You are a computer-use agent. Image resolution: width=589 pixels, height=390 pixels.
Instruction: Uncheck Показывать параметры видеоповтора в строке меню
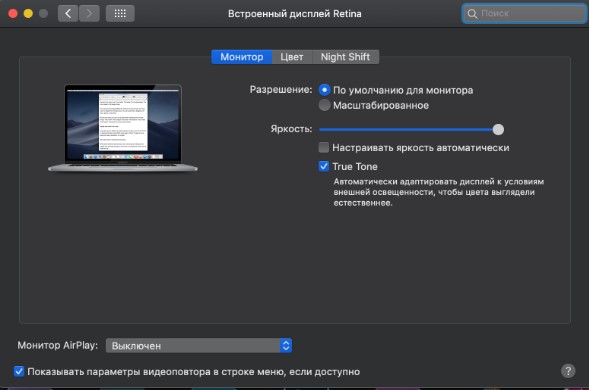(x=19, y=371)
